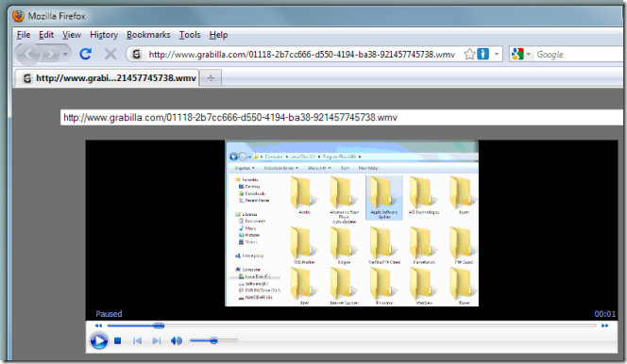The width and height of the screenshot is (627, 364).
Task: Open the Bookmarks menu
Action: click(x=148, y=35)
